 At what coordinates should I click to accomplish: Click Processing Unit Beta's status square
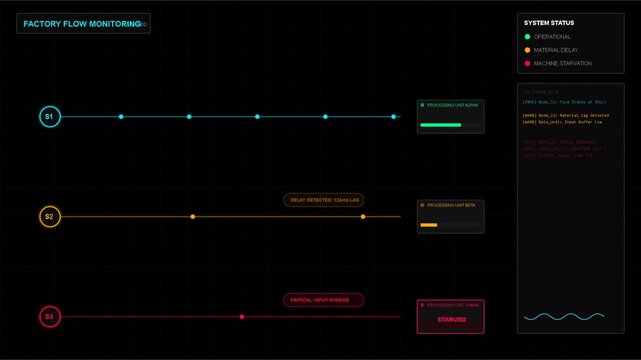tap(422, 205)
